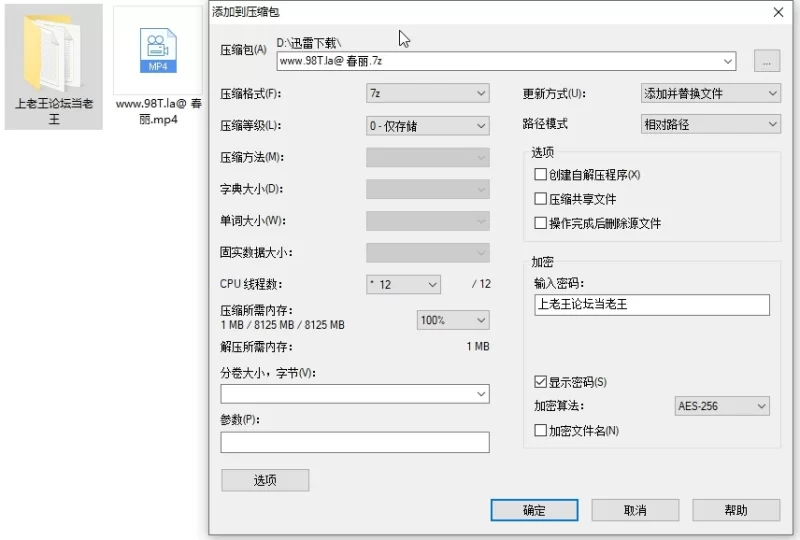Open the 路径模式 dropdown
The image size is (800, 540).
710,124
